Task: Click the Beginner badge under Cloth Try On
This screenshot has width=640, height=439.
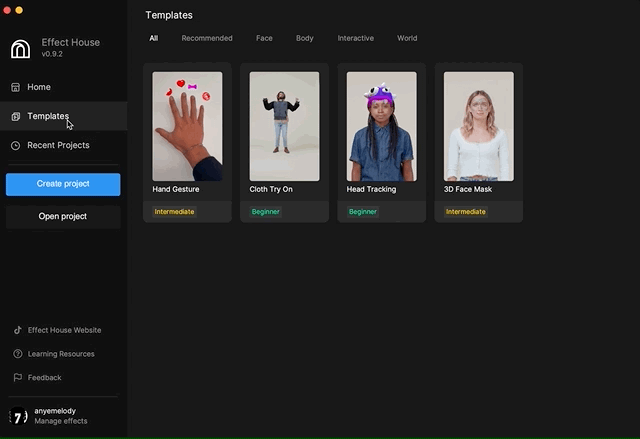Action: point(265,212)
